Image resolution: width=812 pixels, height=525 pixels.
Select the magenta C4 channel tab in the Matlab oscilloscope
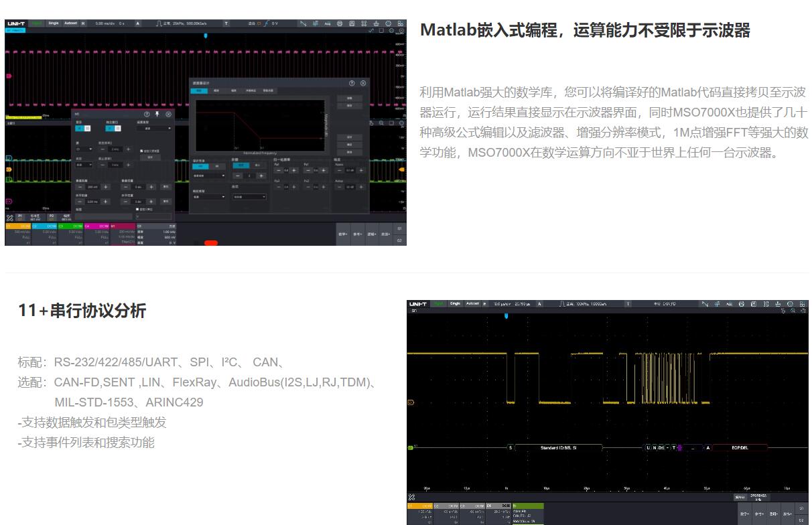tap(96, 226)
